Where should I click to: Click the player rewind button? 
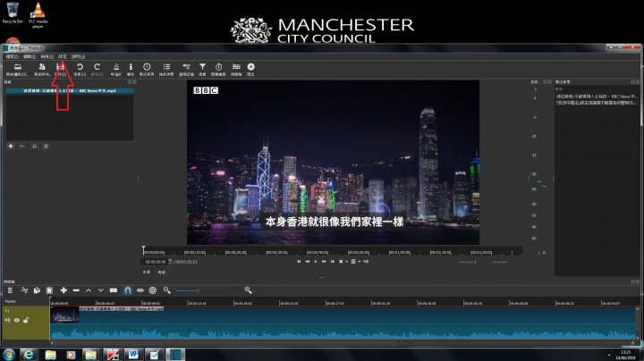pyautogui.click(x=307, y=261)
